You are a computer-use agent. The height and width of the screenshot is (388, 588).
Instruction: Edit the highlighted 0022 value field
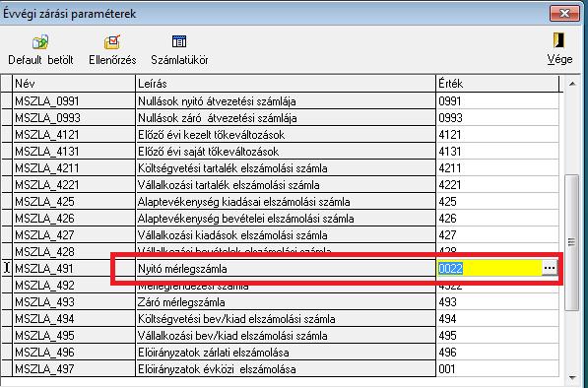click(x=490, y=269)
